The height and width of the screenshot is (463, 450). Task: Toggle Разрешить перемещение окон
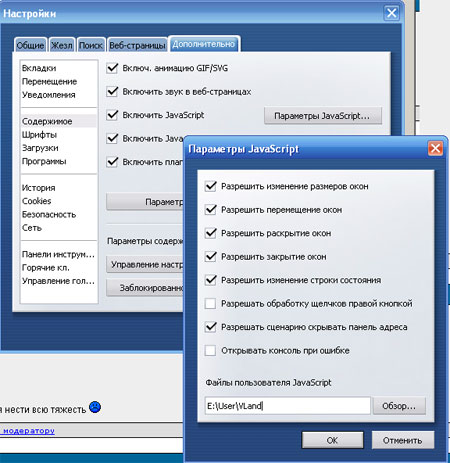coord(211,210)
